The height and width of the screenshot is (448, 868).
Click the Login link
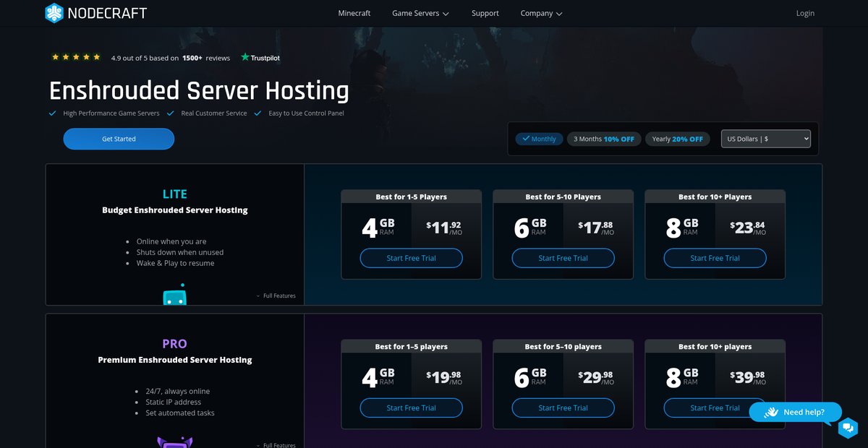pos(805,13)
